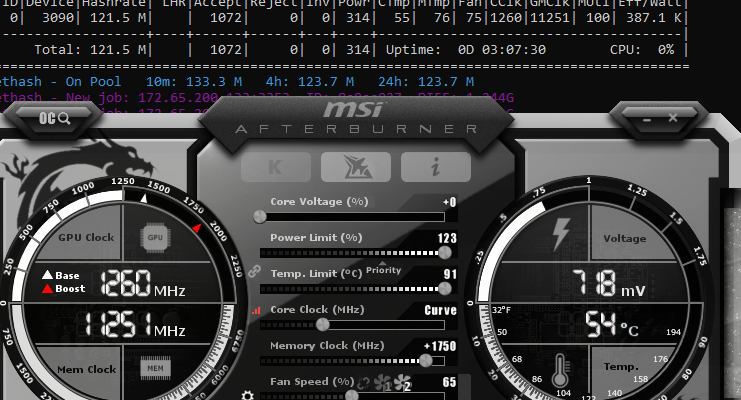The width and height of the screenshot is (741, 400).
Task: Click '387.1 K' efficiency value in console
Action: click(653, 18)
